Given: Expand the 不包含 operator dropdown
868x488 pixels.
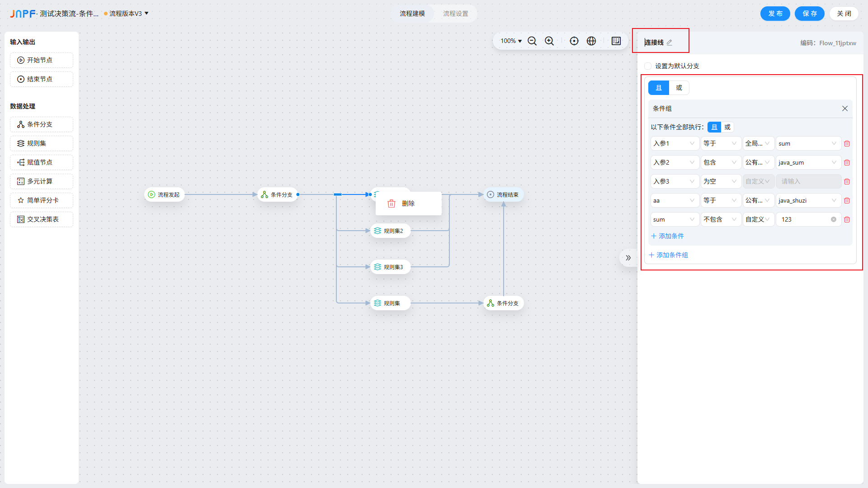Looking at the screenshot, I should 720,219.
